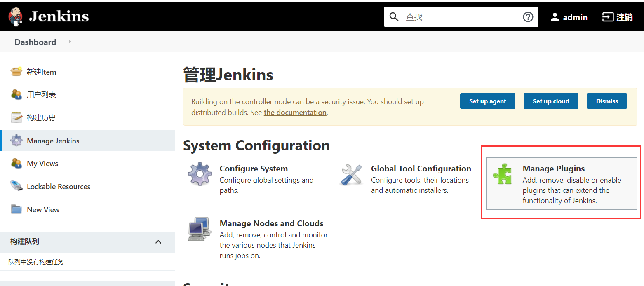Click 队列中没有构建任务 text

(x=36, y=262)
